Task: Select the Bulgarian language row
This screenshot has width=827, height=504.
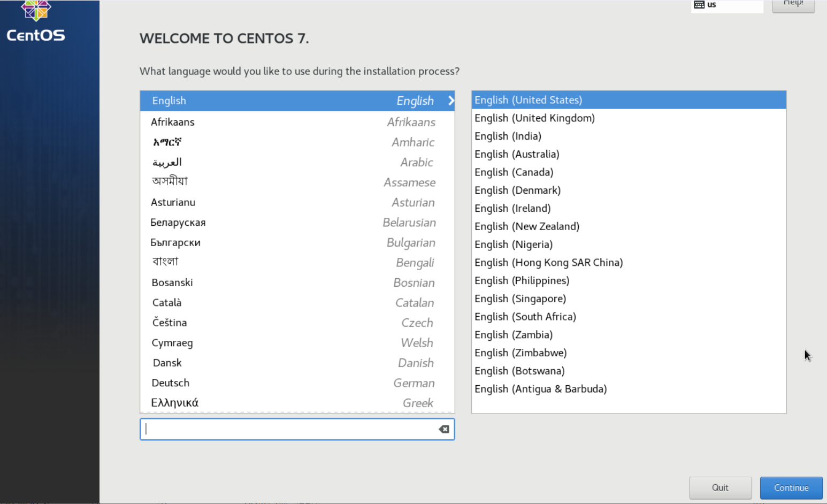Action: [x=297, y=242]
